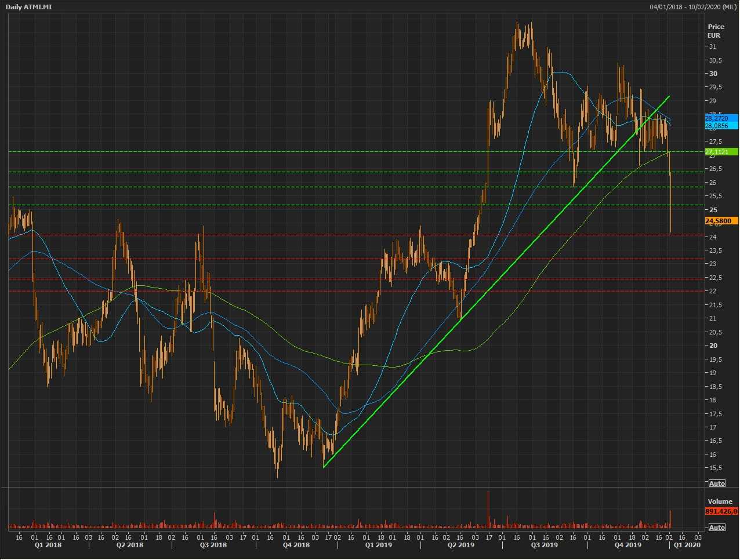The height and width of the screenshot is (560, 740).
Task: Click the Auto button on the volume axis
Action: [717, 528]
